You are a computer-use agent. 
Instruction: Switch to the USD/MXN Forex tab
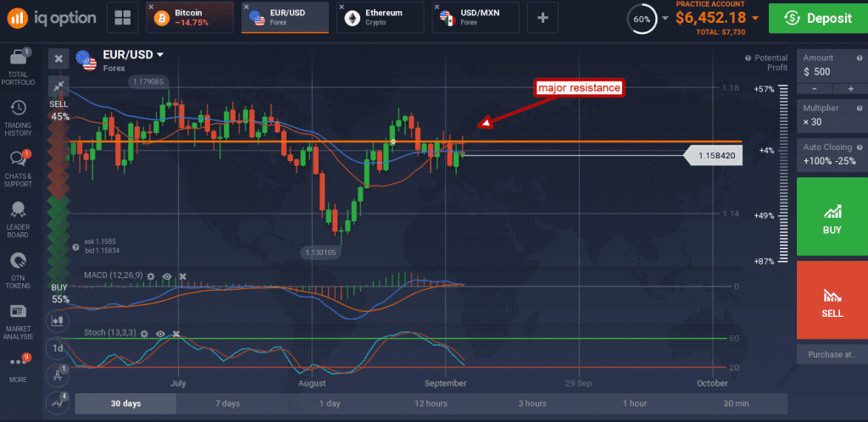(476, 18)
